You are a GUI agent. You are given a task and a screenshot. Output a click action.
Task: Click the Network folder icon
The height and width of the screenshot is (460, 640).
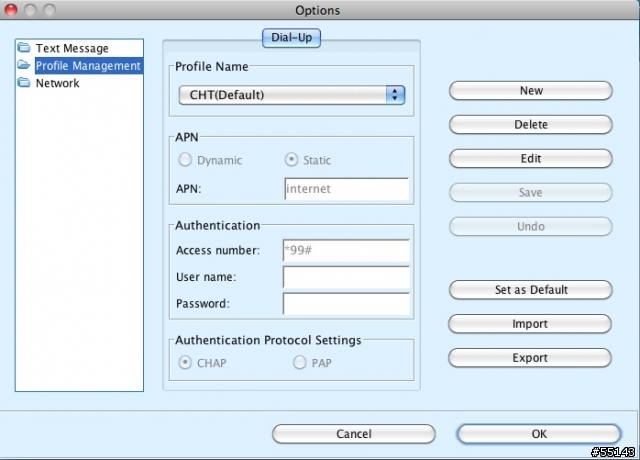tap(24, 82)
